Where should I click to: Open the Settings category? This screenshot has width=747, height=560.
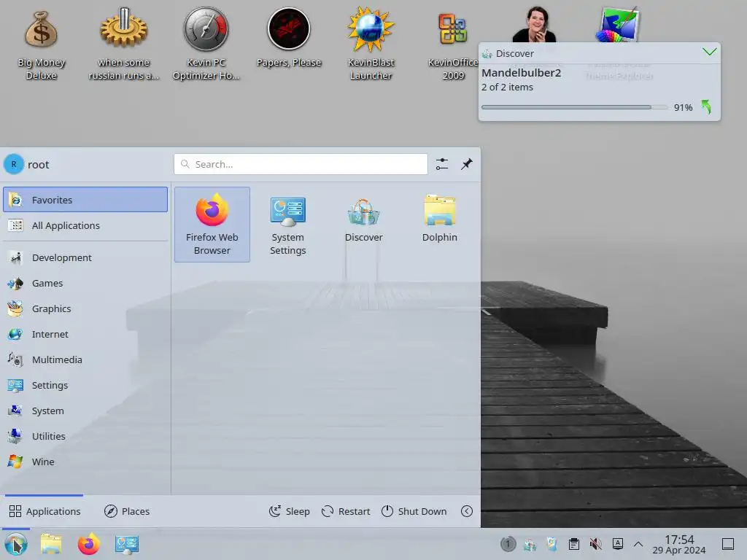click(85, 385)
